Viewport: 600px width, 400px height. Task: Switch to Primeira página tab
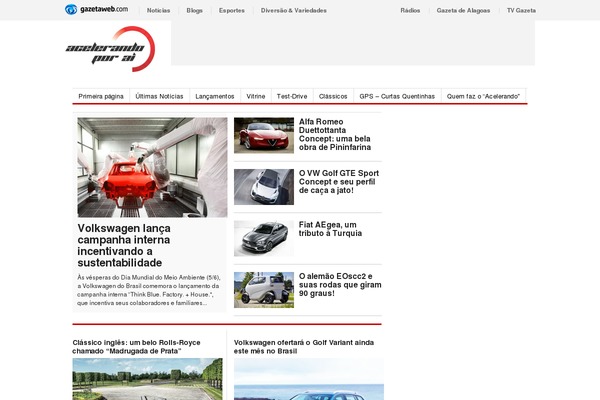point(101,96)
